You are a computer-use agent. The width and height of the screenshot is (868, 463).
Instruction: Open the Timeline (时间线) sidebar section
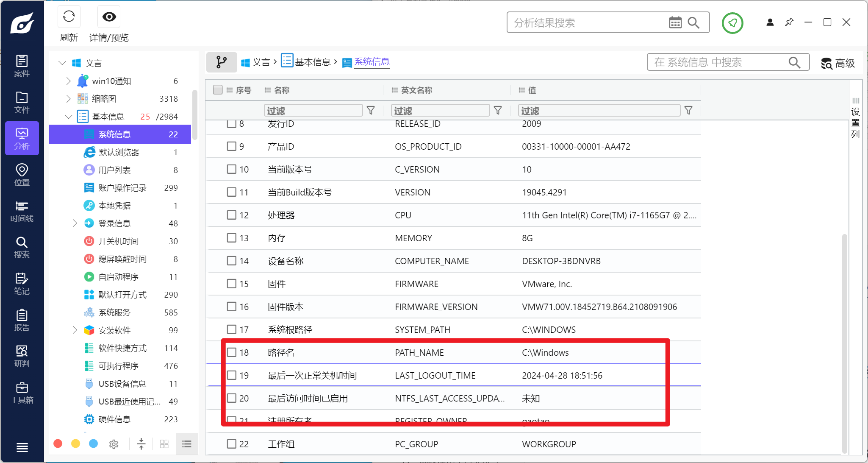pyautogui.click(x=22, y=211)
